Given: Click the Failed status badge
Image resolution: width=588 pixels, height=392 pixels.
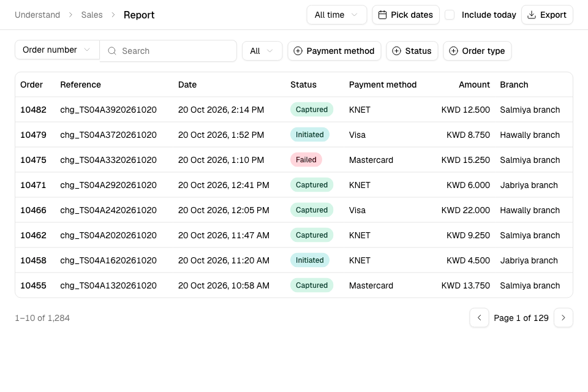Looking at the screenshot, I should pyautogui.click(x=306, y=160).
